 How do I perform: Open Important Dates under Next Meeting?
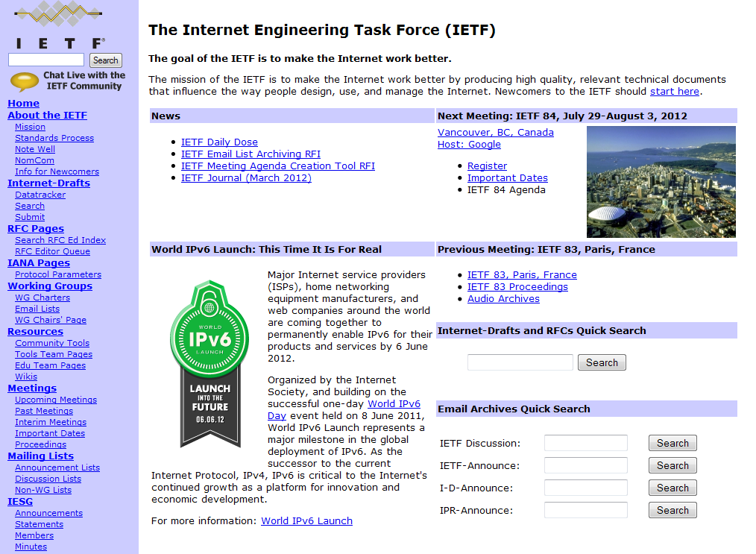[508, 178]
